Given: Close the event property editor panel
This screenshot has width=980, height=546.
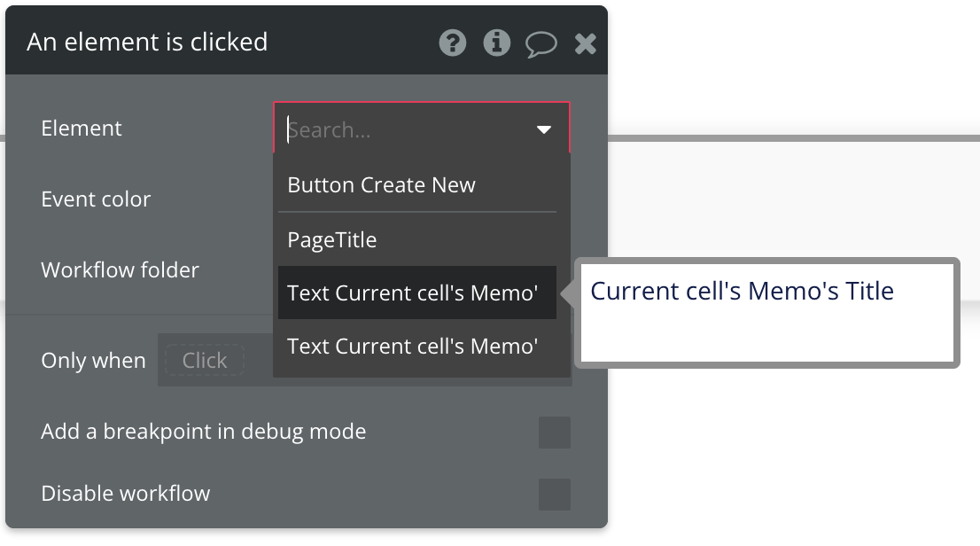Looking at the screenshot, I should (586, 43).
